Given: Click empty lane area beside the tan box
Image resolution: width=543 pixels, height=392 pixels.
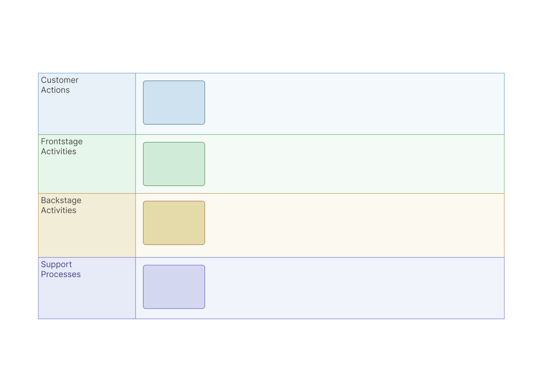Looking at the screenshot, I should 345,225.
